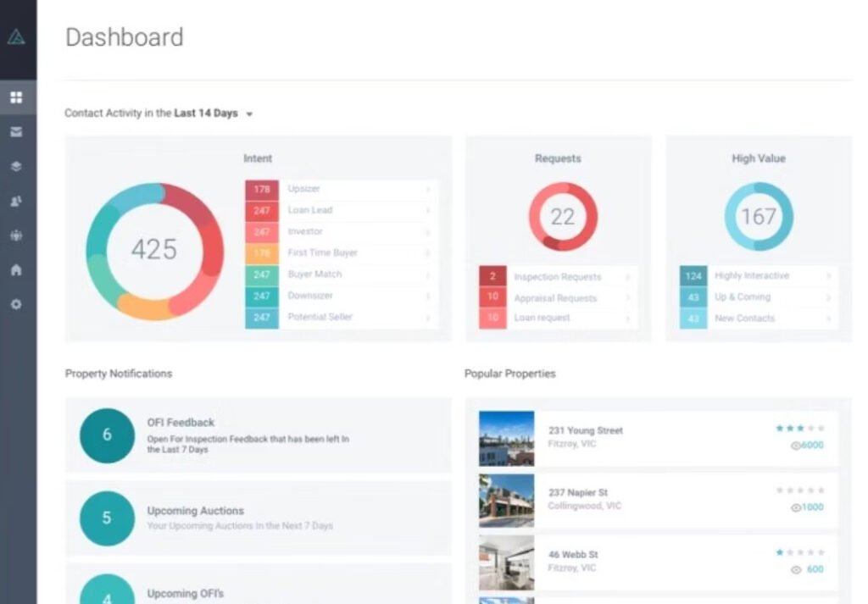This screenshot has width=868, height=604.
Task: Expand the Last 14 Days dropdown
Action: tap(249, 114)
